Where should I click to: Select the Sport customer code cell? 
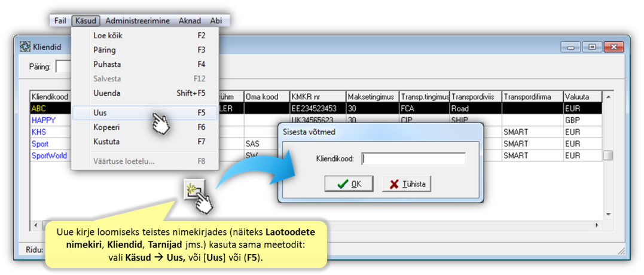tap(51, 145)
